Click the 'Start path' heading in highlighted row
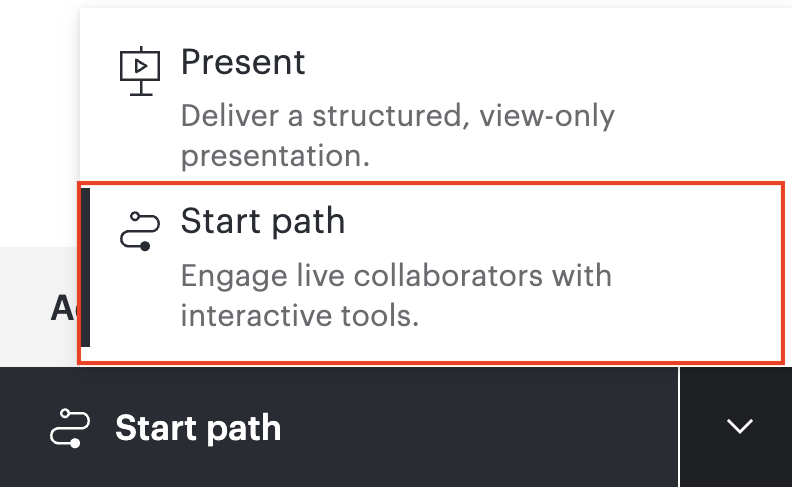Image resolution: width=792 pixels, height=488 pixels. pyautogui.click(x=263, y=221)
